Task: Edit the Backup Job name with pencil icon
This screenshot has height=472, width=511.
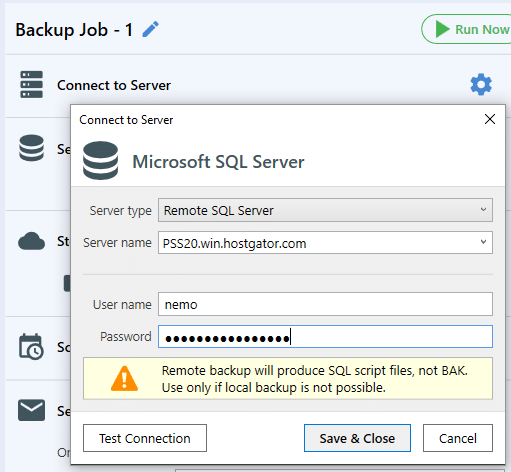Action: point(150,29)
